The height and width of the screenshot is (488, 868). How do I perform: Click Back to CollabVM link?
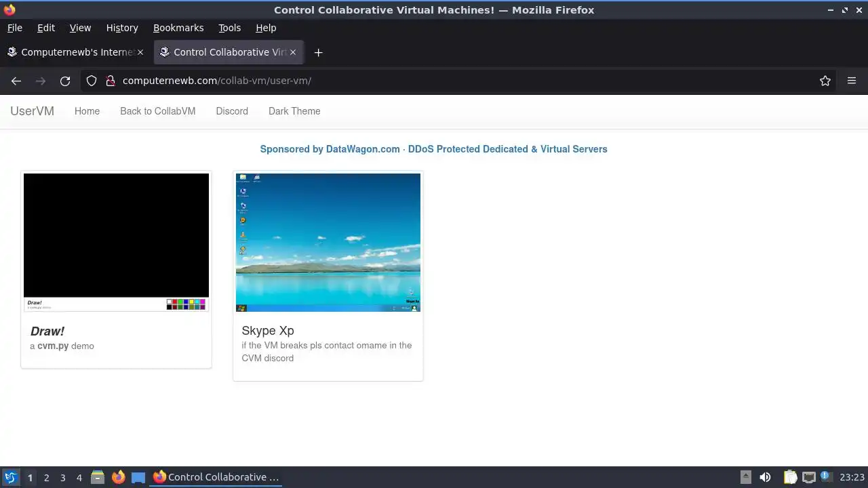157,111
